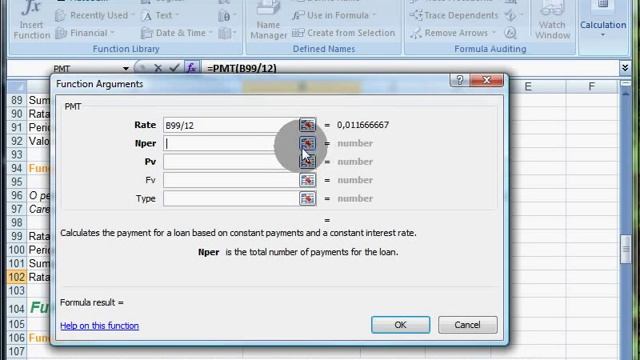The height and width of the screenshot is (360, 640).
Task: Click Evaluate Formula icon in Formula Auditing
Action: coord(511,33)
